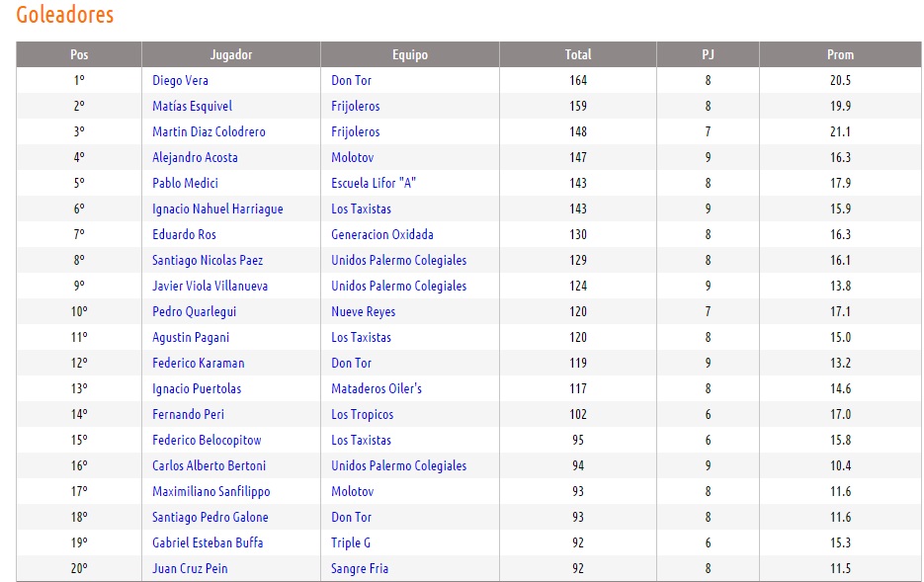Open Los Tropicos team link
The image size is (924, 582).
click(x=362, y=414)
